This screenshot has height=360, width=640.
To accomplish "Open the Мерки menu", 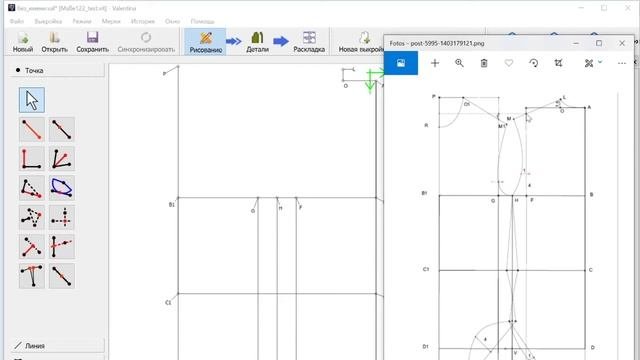I will coord(111,21).
